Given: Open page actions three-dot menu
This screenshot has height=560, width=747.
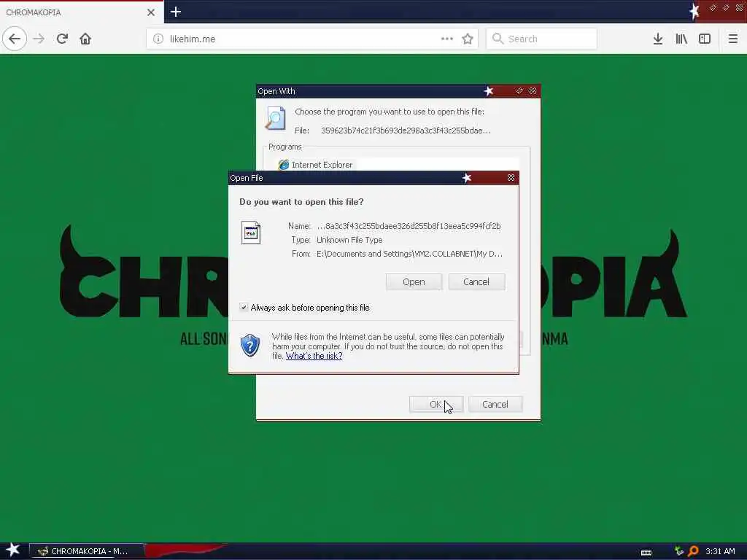Looking at the screenshot, I should coord(447,39).
